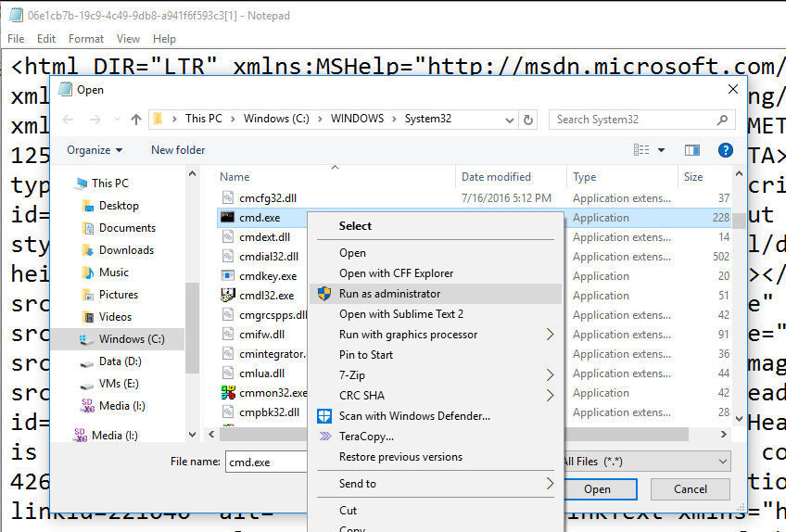This screenshot has height=532, width=786.
Task: Click the cmpbk32.dll file icon
Action: [x=228, y=412]
